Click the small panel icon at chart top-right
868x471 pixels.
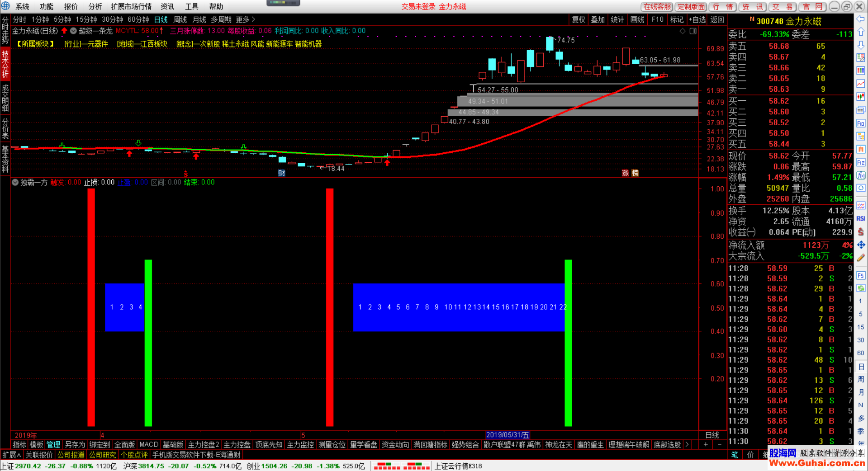click(x=693, y=31)
